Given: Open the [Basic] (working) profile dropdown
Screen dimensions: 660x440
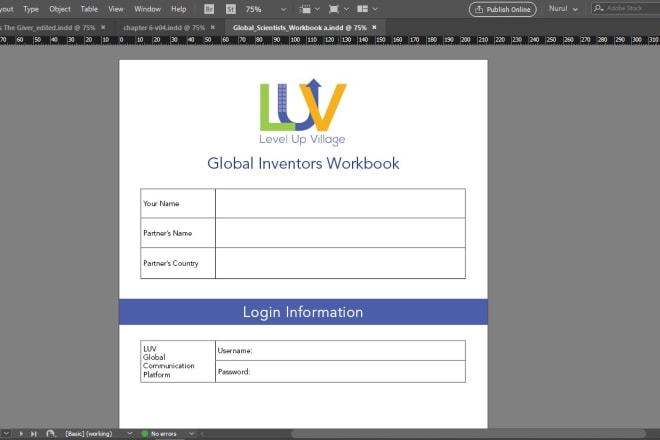Looking at the screenshot, I should (130, 433).
